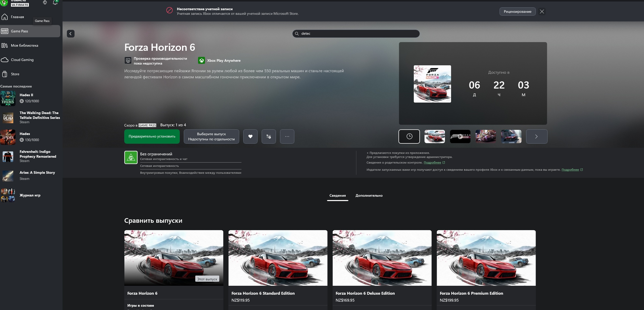This screenshot has height=310, width=644.
Task: Open parental controls Подробнее link
Action: pyautogui.click(x=432, y=163)
